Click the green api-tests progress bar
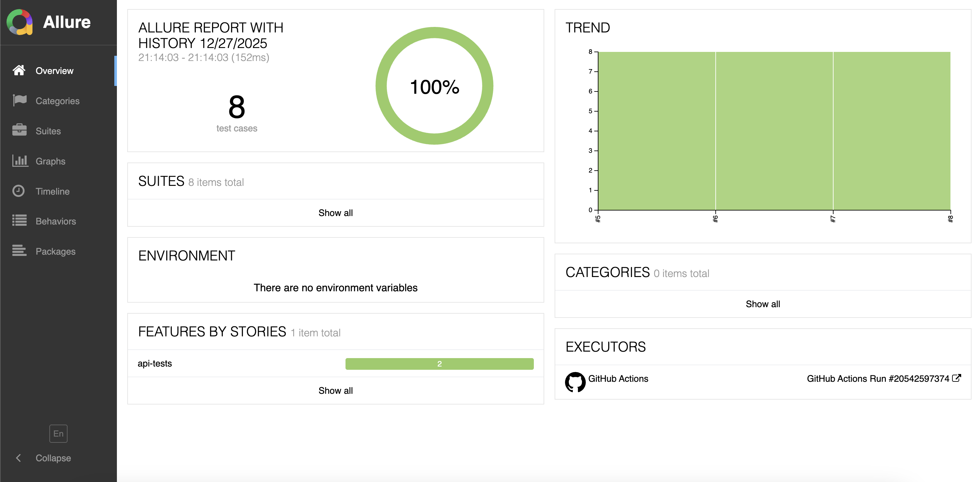The height and width of the screenshot is (482, 980). point(439,364)
